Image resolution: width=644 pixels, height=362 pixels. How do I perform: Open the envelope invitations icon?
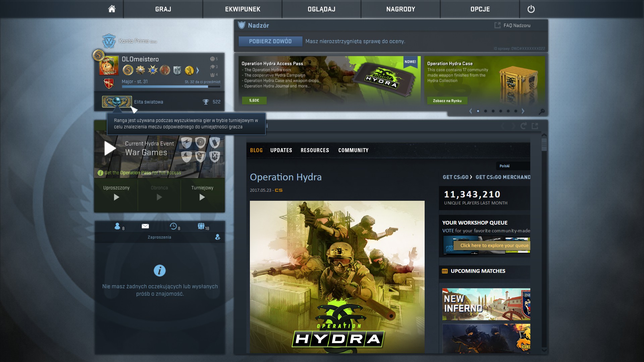click(x=145, y=226)
